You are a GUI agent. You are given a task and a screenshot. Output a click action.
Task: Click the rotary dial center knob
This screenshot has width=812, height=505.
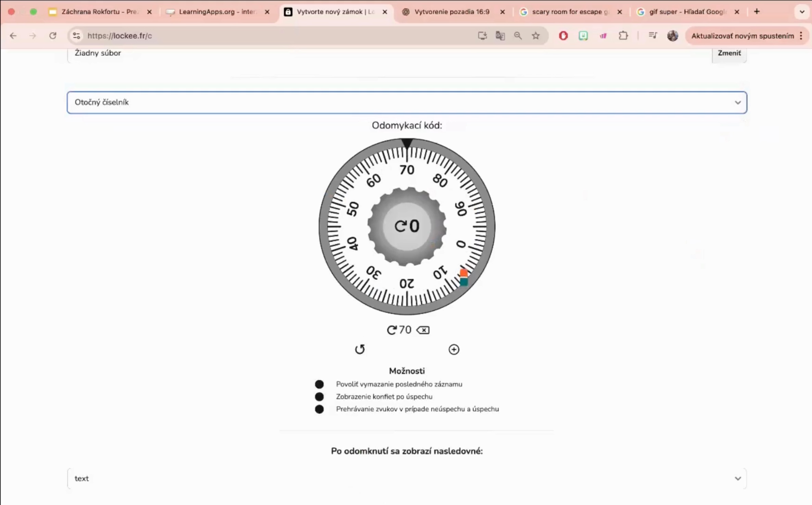407,226
